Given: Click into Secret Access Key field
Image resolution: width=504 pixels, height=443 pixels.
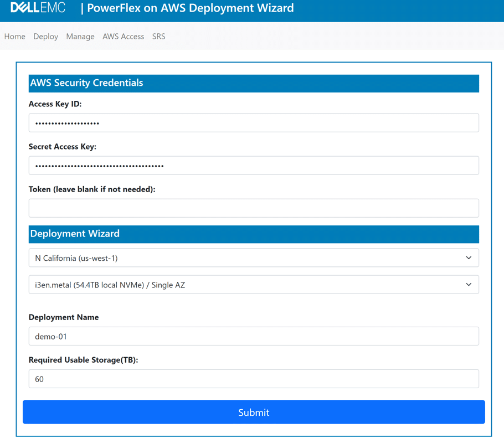Looking at the screenshot, I should tap(254, 166).
